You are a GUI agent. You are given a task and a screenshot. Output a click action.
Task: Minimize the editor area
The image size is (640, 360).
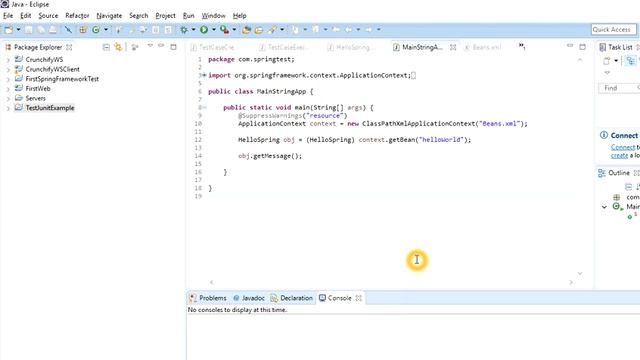(x=570, y=46)
